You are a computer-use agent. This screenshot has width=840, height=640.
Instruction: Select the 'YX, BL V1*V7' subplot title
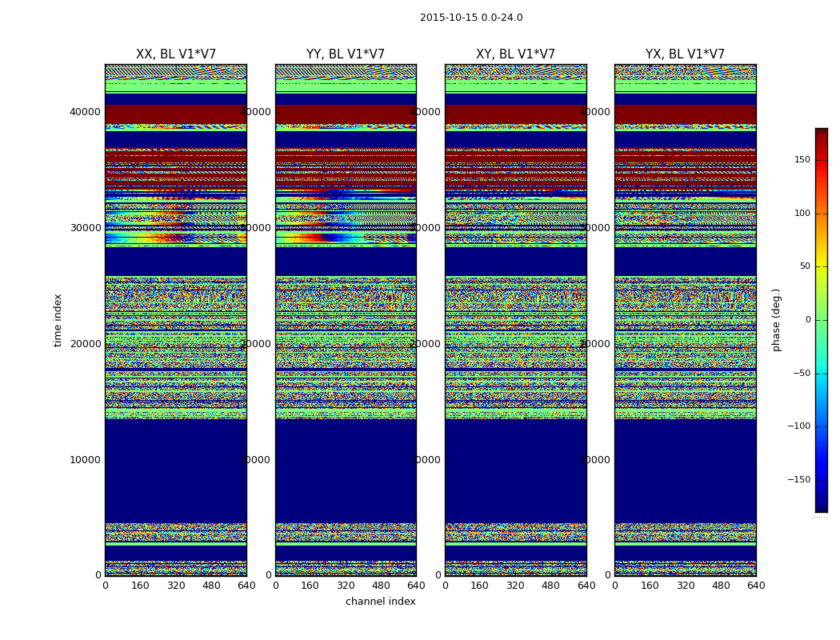685,54
